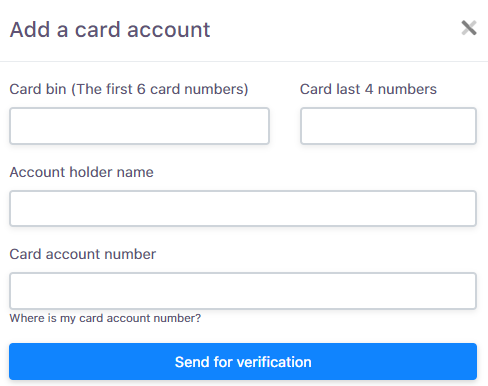The width and height of the screenshot is (488, 386).
Task: Submit the card using the blue button
Action: (x=243, y=362)
